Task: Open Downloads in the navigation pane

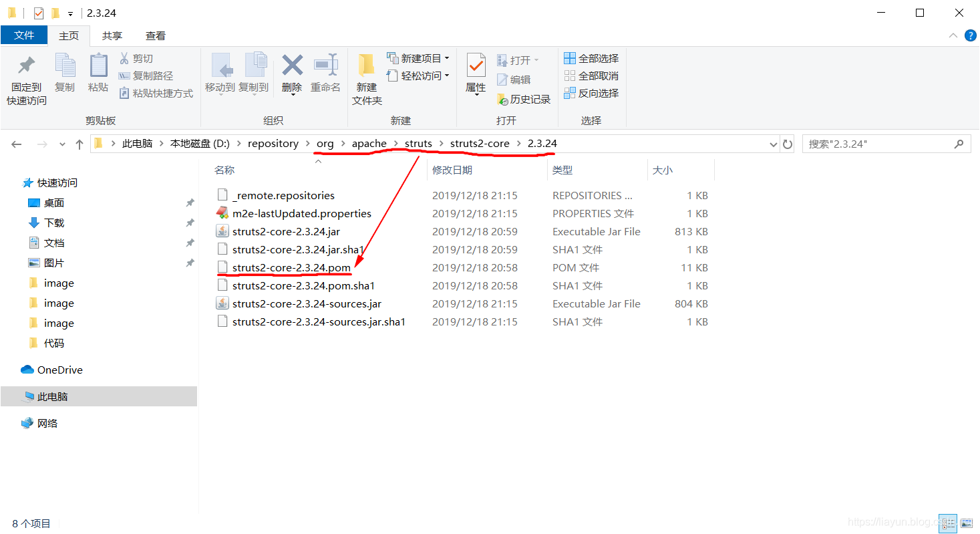Action: pos(46,223)
